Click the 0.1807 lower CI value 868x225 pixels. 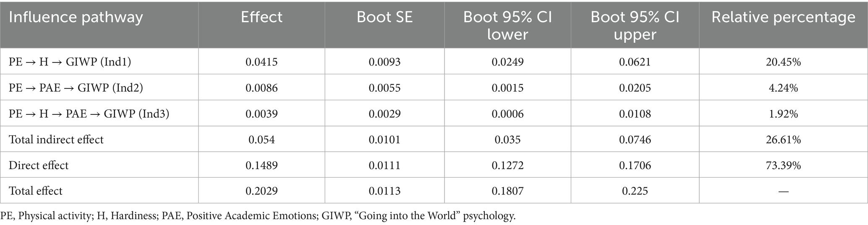[x=507, y=191]
